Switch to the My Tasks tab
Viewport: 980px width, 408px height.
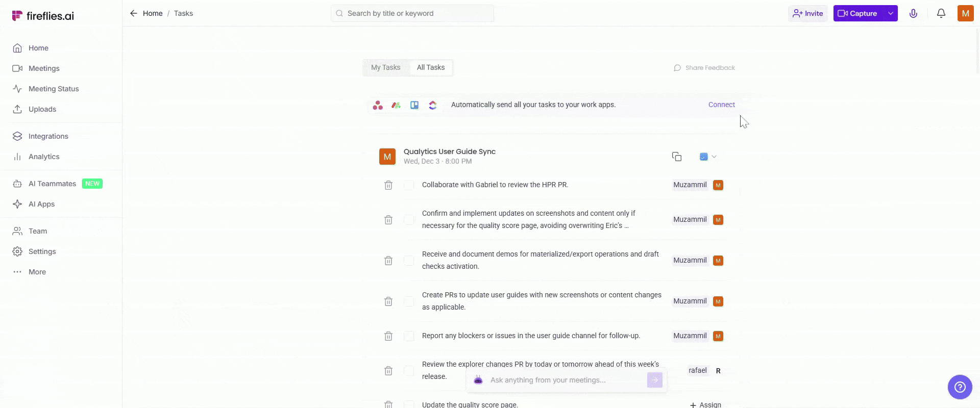pos(385,67)
